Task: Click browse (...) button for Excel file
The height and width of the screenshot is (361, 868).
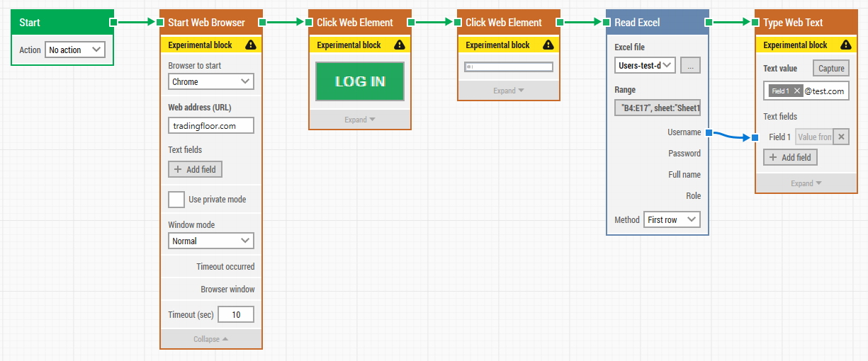Action: [691, 66]
